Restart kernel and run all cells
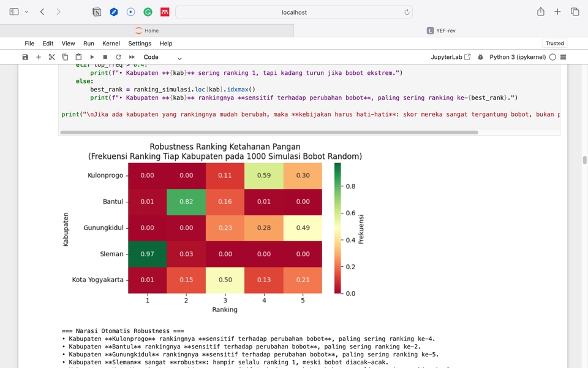This screenshot has height=368, width=588. coord(132,57)
